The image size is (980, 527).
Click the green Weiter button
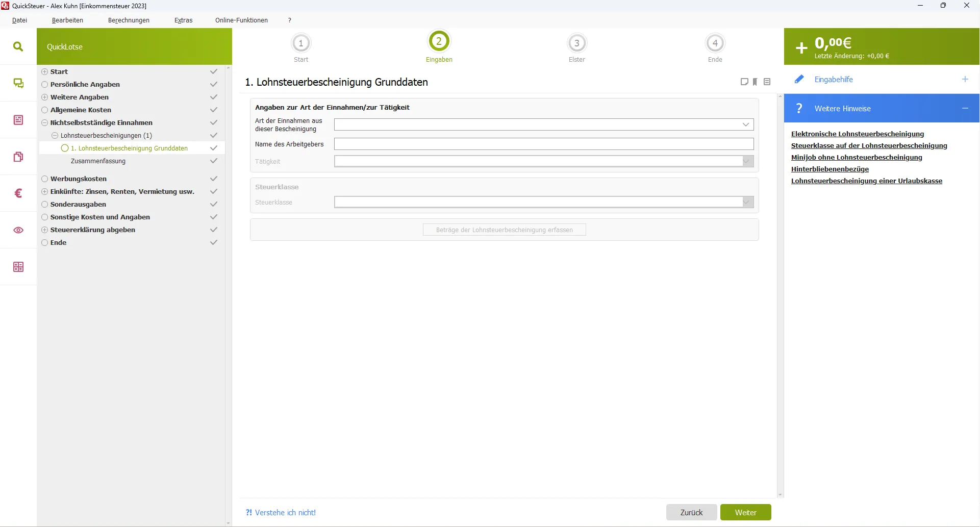745,512
